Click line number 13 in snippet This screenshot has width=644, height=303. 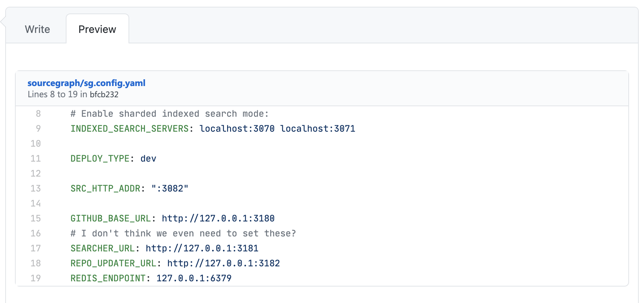coord(36,189)
